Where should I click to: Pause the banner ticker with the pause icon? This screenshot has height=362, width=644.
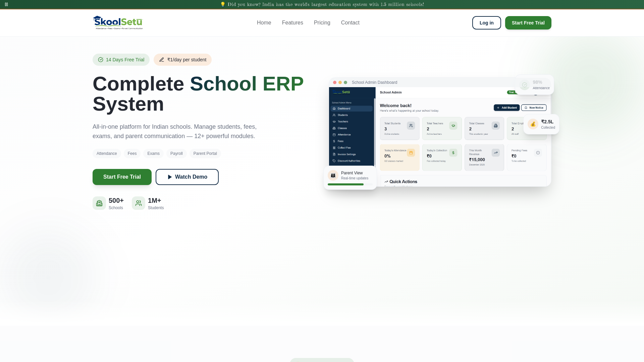[x=6, y=4]
